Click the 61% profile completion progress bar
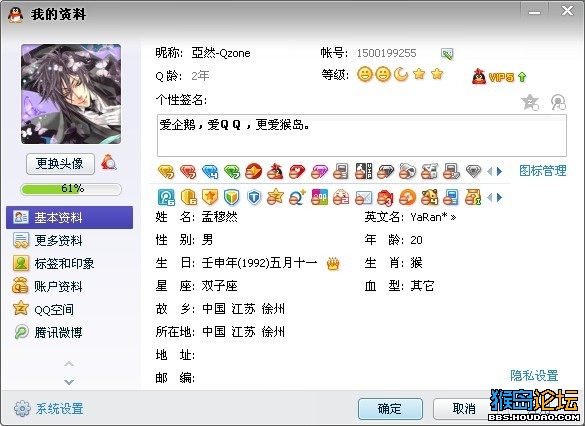 [71, 189]
